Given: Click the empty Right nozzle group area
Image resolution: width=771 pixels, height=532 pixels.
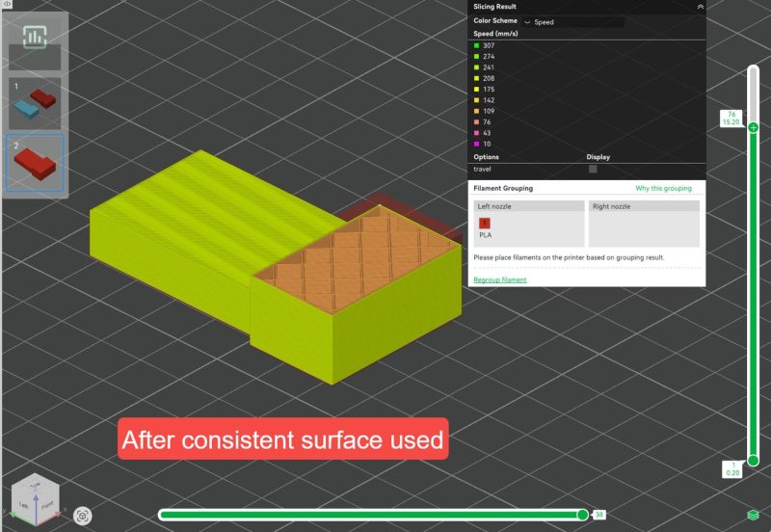Looking at the screenshot, I should (644, 229).
